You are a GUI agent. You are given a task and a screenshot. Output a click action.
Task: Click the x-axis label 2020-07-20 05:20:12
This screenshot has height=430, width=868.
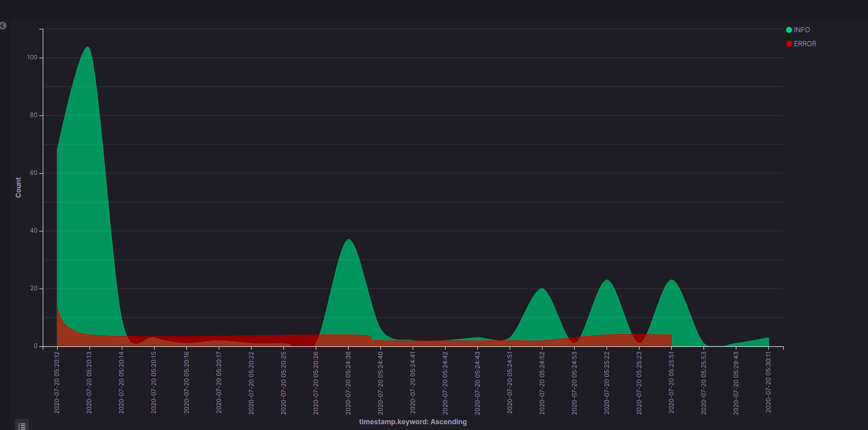click(x=57, y=382)
